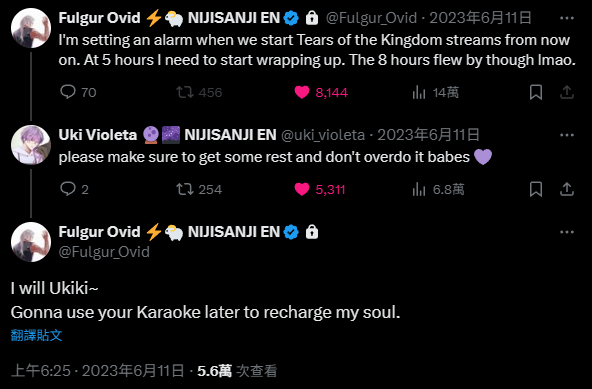View analytics showing 14萬 views
The image size is (592, 389).
[435, 92]
